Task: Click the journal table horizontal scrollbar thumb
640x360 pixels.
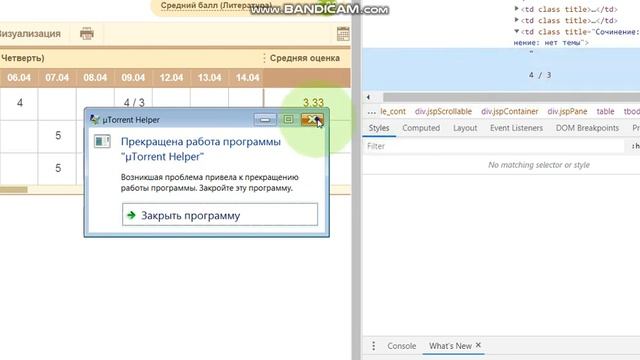Action: (x=13, y=189)
